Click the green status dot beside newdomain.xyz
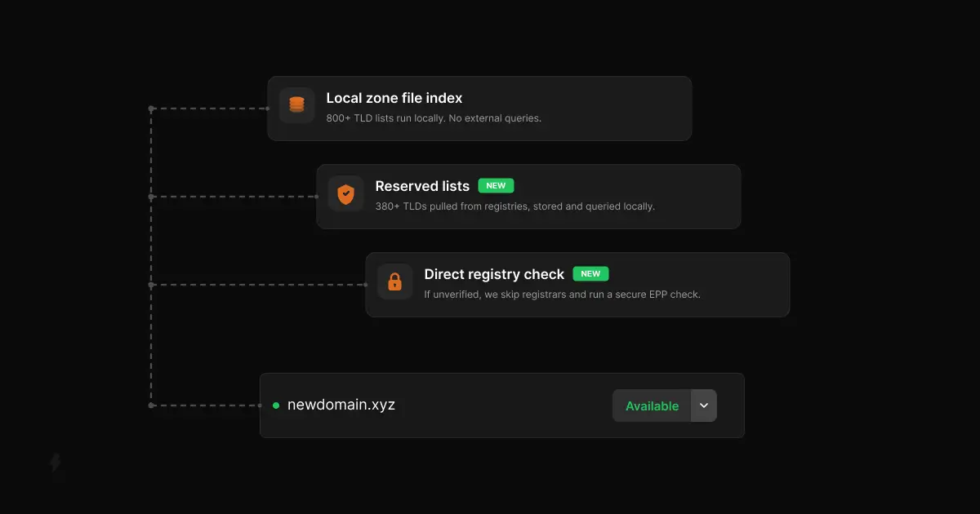This screenshot has height=514, width=980. [x=276, y=405]
